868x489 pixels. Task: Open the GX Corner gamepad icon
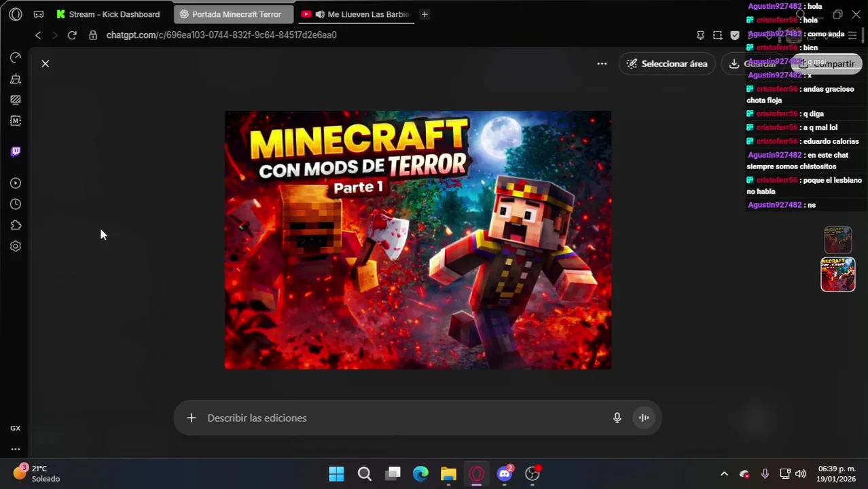tap(39, 14)
